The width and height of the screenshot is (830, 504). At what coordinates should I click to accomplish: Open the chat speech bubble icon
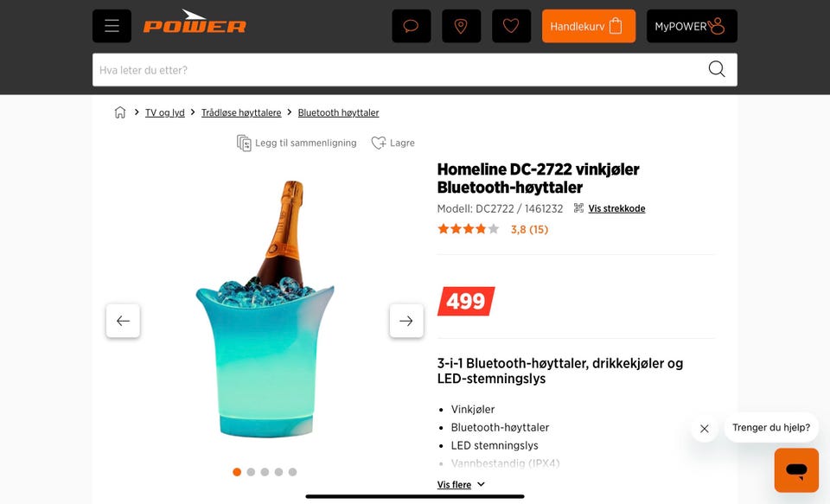click(x=412, y=26)
